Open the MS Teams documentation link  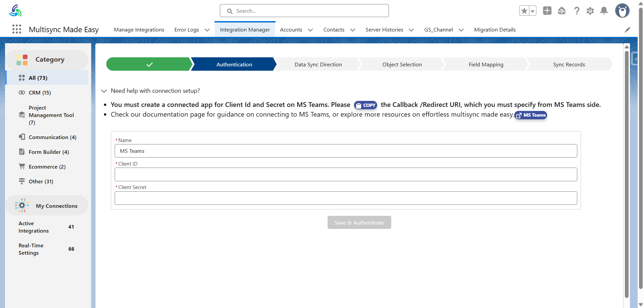(531, 115)
